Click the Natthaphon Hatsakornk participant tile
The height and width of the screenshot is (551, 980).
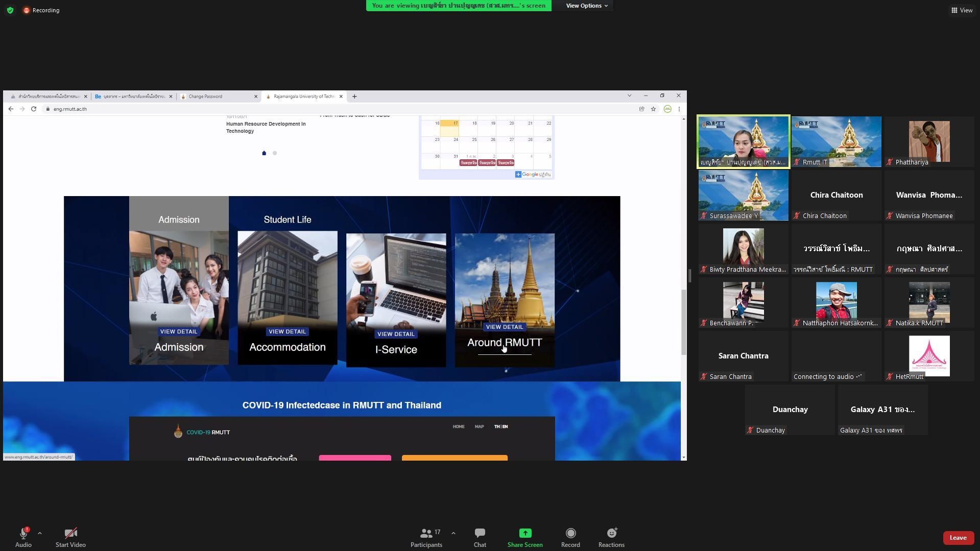coord(836,302)
